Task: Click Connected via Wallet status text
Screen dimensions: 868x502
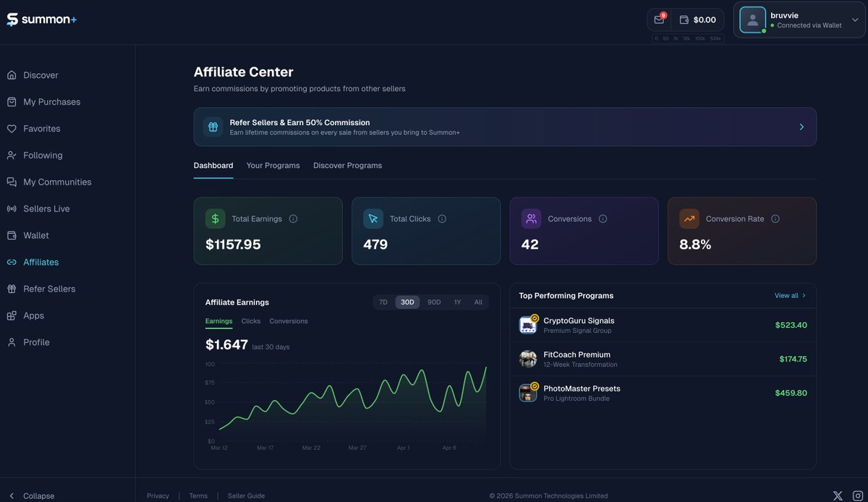Action: tap(809, 25)
